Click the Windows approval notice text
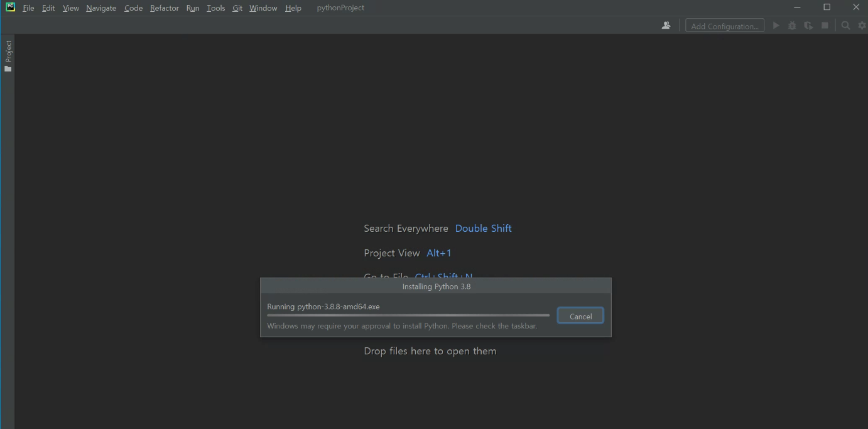 (402, 326)
